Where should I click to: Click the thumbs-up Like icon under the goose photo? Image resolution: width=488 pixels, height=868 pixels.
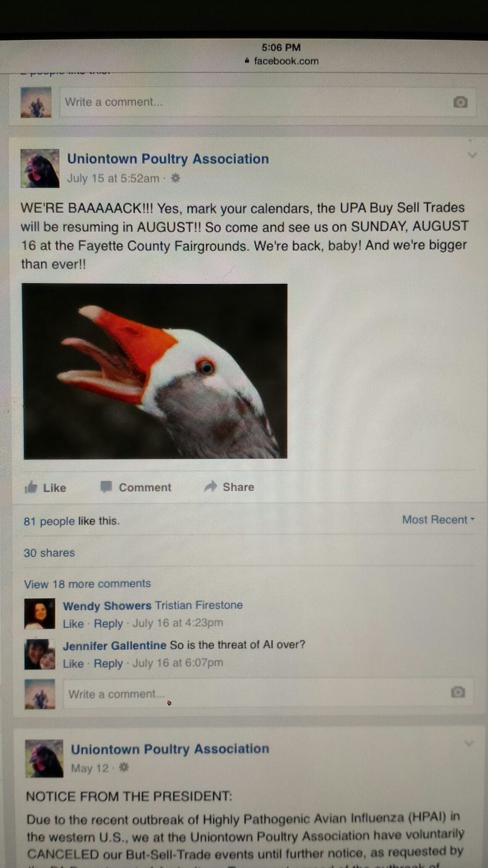coord(31,487)
